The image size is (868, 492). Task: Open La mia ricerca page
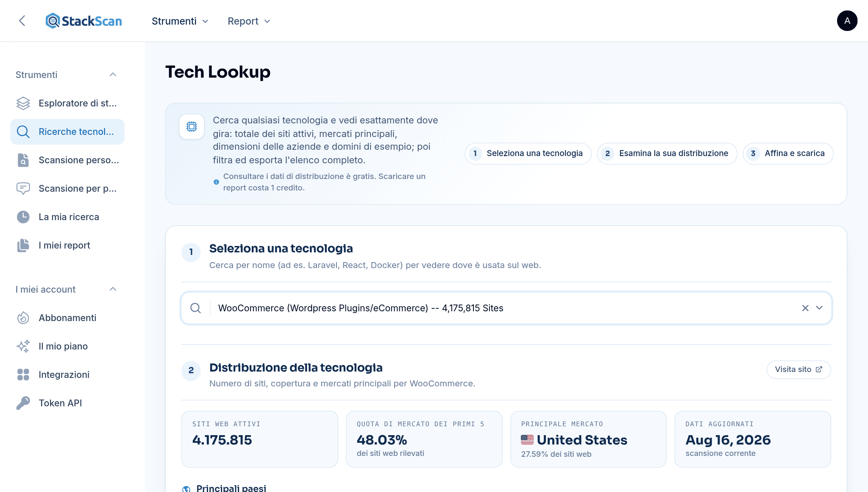[67, 217]
